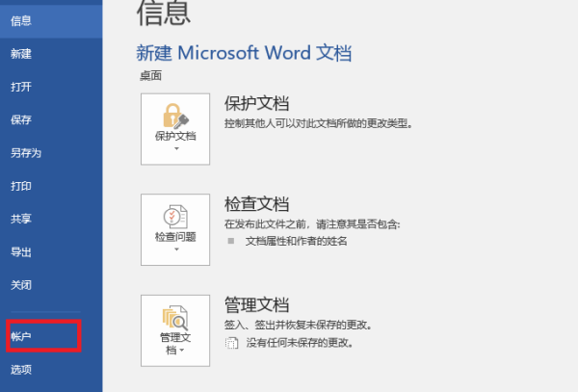Click the 文档属性和作者的姓名 item
The width and height of the screenshot is (578, 392).
point(297,242)
